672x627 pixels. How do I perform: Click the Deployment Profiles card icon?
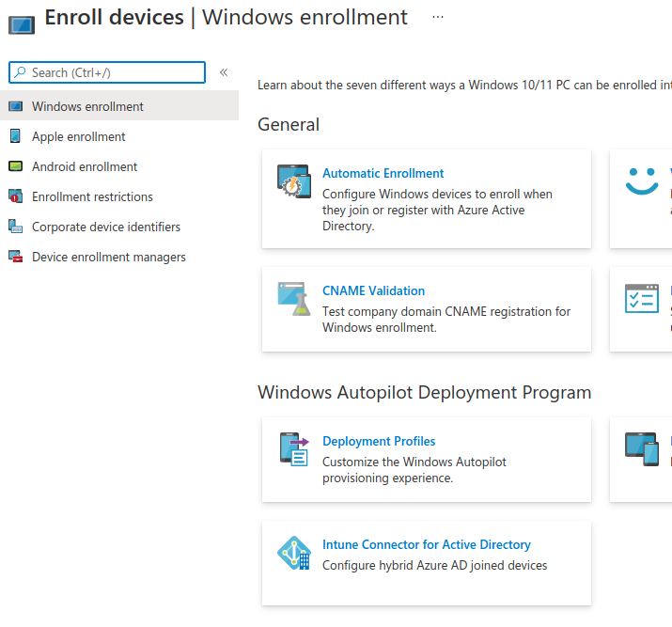click(x=294, y=449)
